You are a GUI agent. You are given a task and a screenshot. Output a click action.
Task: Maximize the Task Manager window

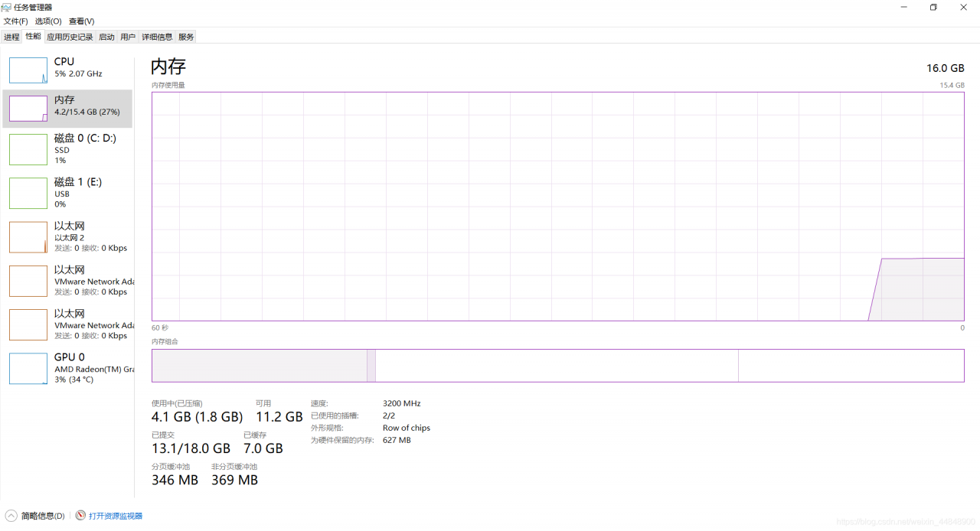pyautogui.click(x=933, y=7)
